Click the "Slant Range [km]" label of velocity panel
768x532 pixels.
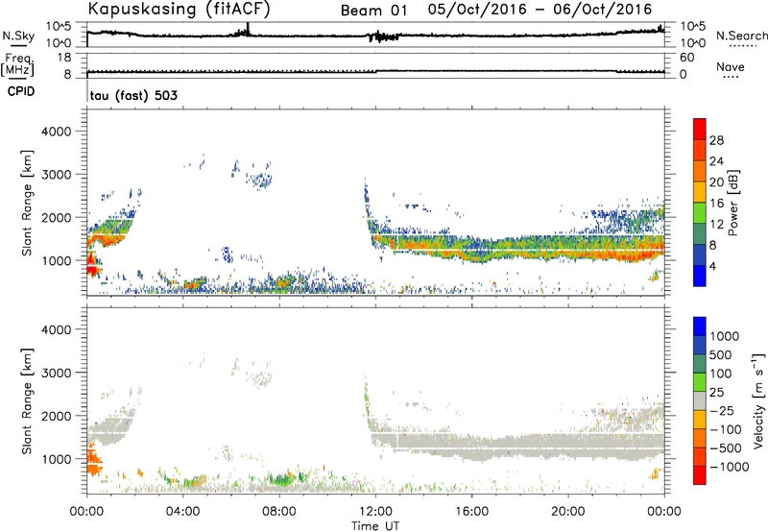[27, 401]
